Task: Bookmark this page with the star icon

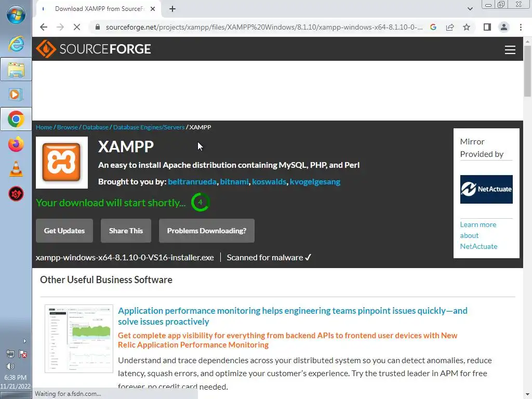Action: [x=467, y=27]
